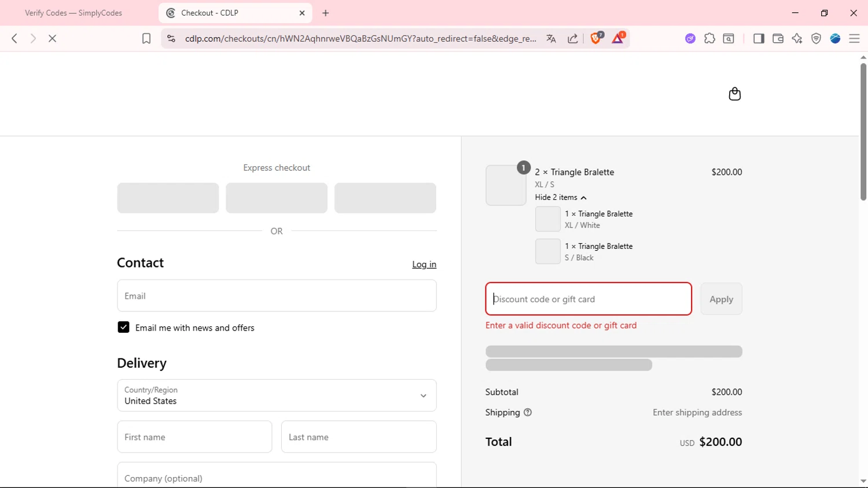868x488 pixels.
Task: Click the blue globe profile icon
Action: click(x=835, y=38)
